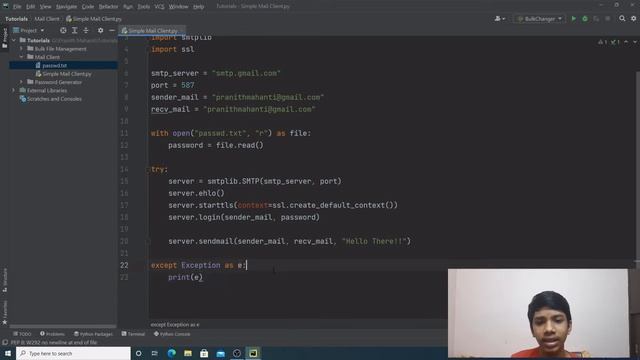Click Collapse All icon in Project panel
Image resolution: width=640 pixels, height=360 pixels.
coord(86,30)
